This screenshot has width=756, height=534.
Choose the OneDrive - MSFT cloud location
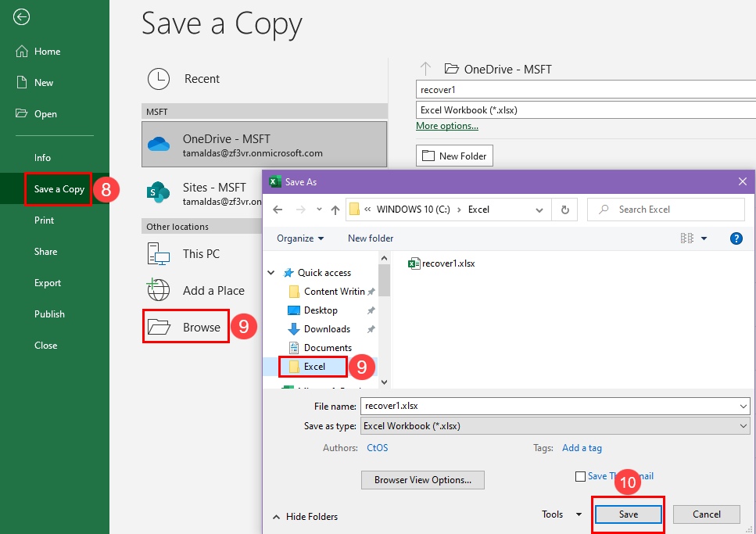coord(264,144)
